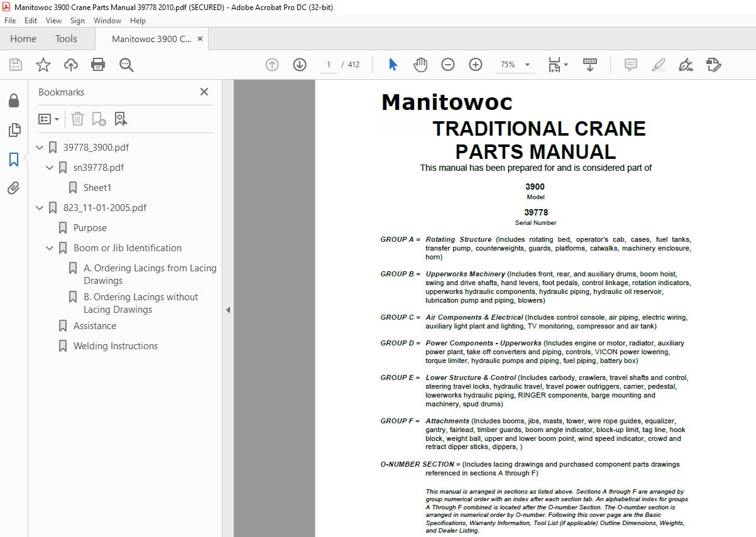
Task: Select the Highlight text pen tool
Action: pos(658,65)
